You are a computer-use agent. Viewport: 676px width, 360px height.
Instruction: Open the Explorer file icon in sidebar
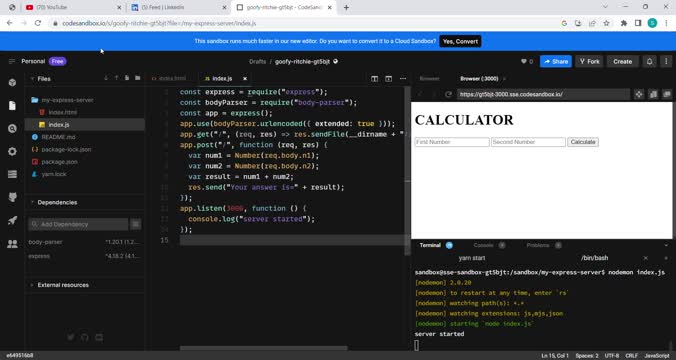[12, 105]
